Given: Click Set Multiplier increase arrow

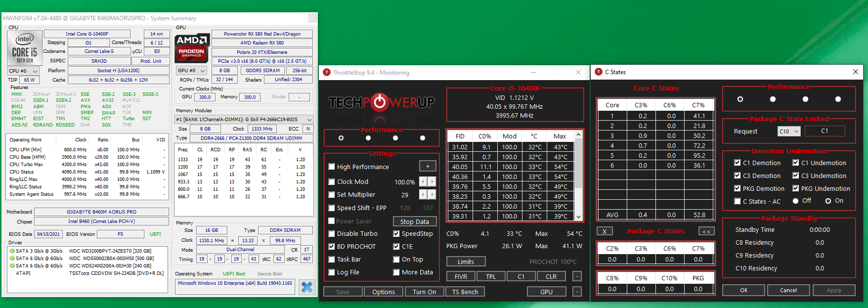Looking at the screenshot, I should tap(432, 194).
